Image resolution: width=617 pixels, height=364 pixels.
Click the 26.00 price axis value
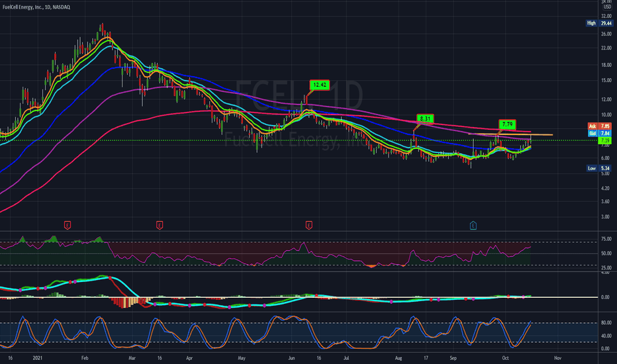click(x=606, y=34)
